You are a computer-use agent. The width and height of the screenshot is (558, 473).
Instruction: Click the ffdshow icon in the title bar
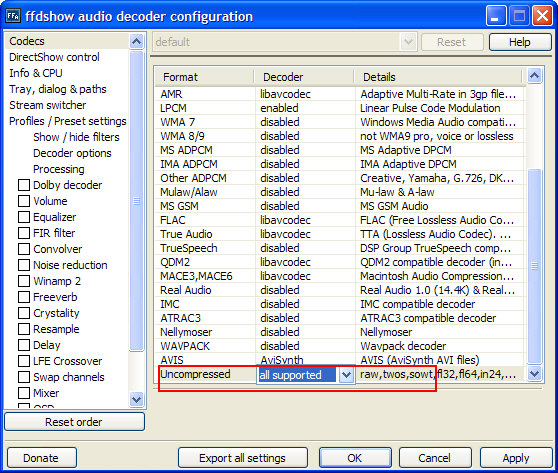tap(13, 16)
